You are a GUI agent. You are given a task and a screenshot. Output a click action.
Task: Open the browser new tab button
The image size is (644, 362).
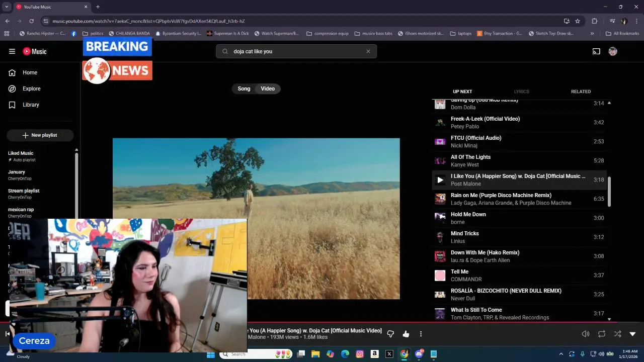(x=98, y=7)
